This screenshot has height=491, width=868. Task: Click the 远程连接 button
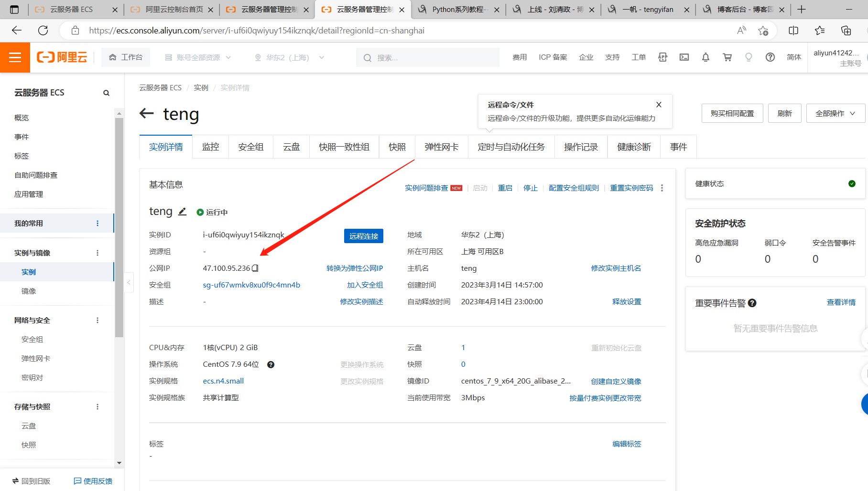(x=364, y=236)
